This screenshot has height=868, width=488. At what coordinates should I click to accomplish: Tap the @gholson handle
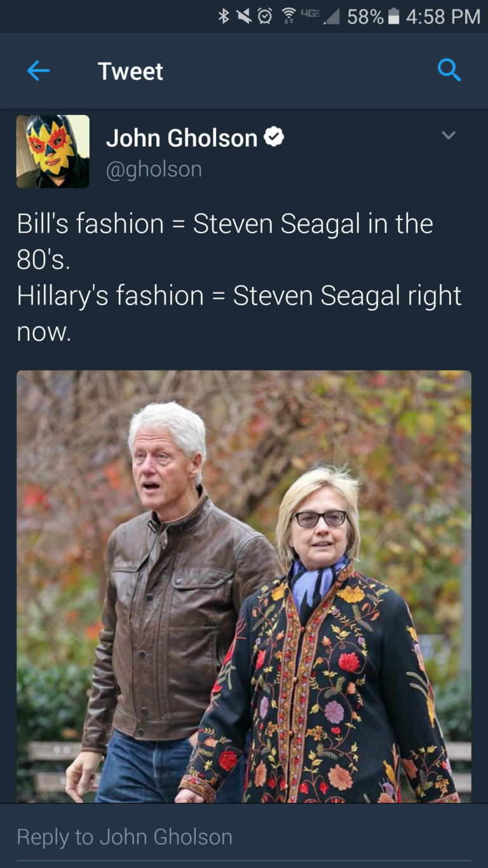tap(154, 169)
